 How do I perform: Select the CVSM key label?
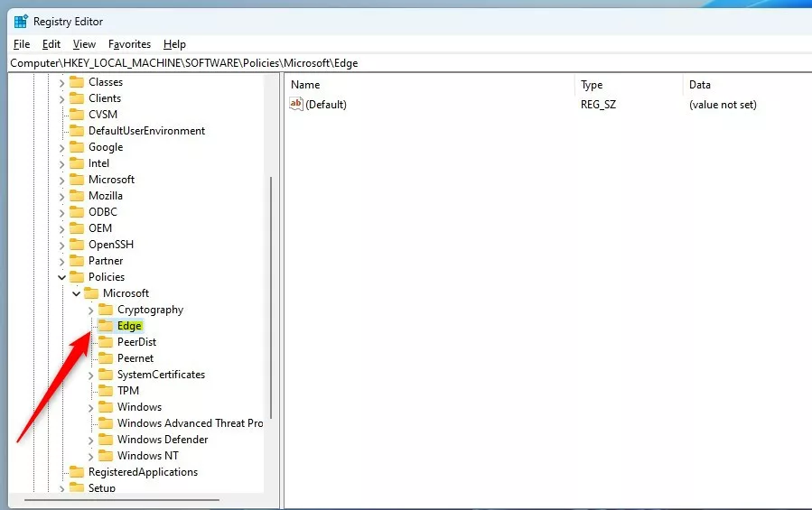(103, 114)
